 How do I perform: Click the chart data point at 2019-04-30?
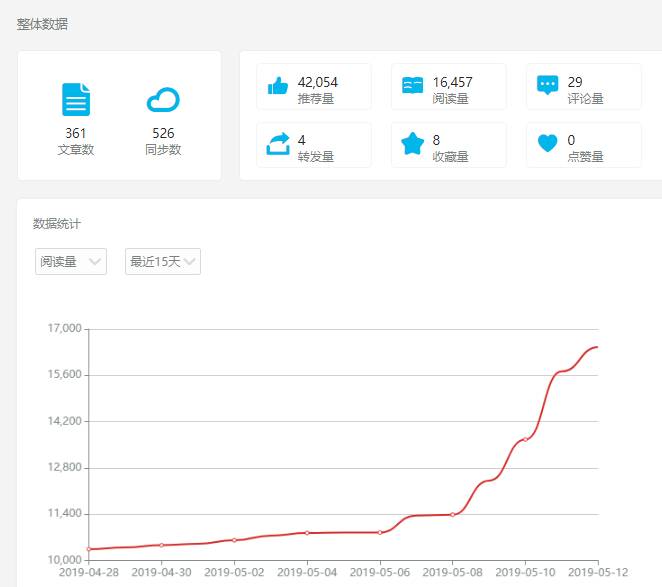162,545
